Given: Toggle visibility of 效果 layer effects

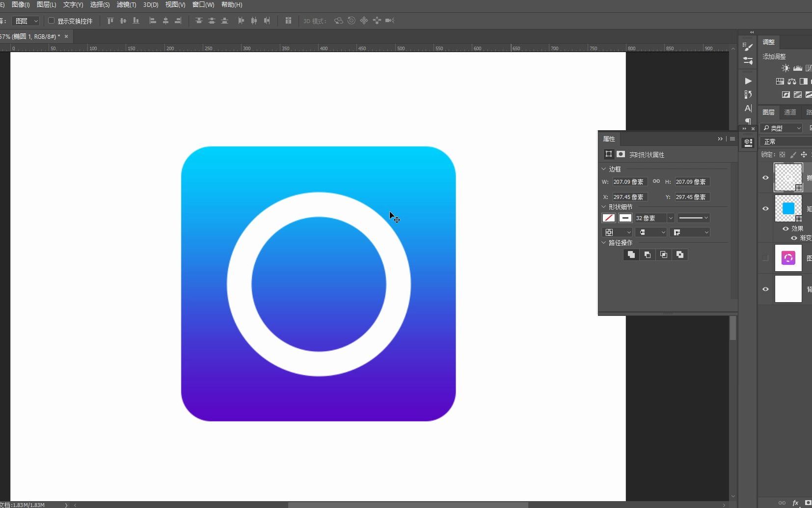Looking at the screenshot, I should click(785, 228).
